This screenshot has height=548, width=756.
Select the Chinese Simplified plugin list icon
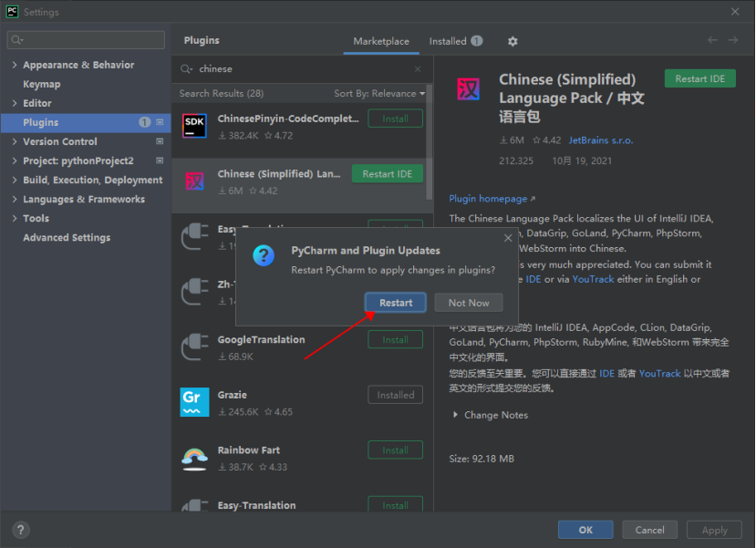point(194,181)
